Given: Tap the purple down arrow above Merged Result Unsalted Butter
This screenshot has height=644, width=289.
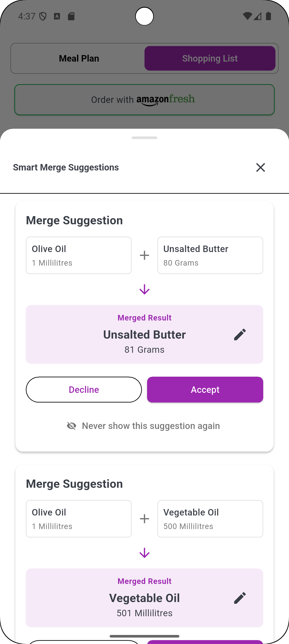Looking at the screenshot, I should (x=144, y=290).
